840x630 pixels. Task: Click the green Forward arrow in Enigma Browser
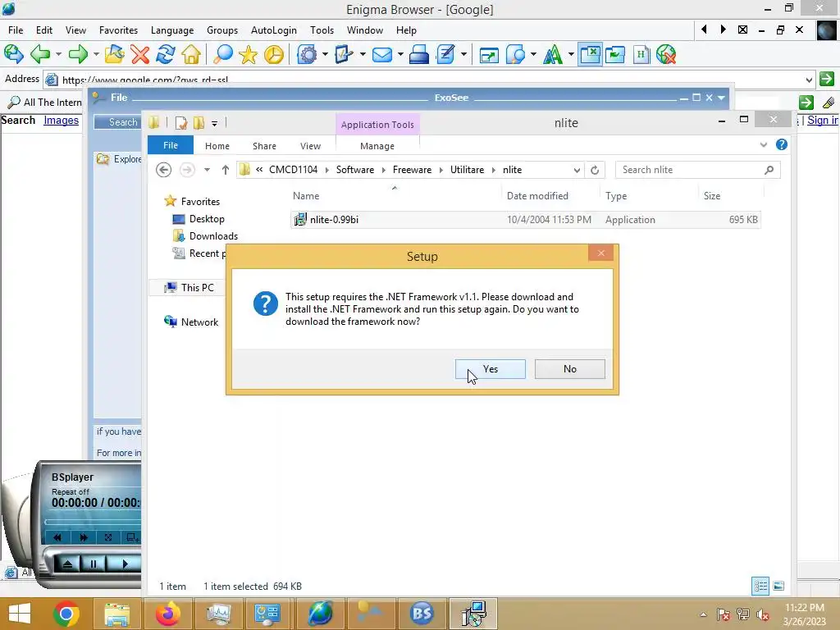(78, 54)
